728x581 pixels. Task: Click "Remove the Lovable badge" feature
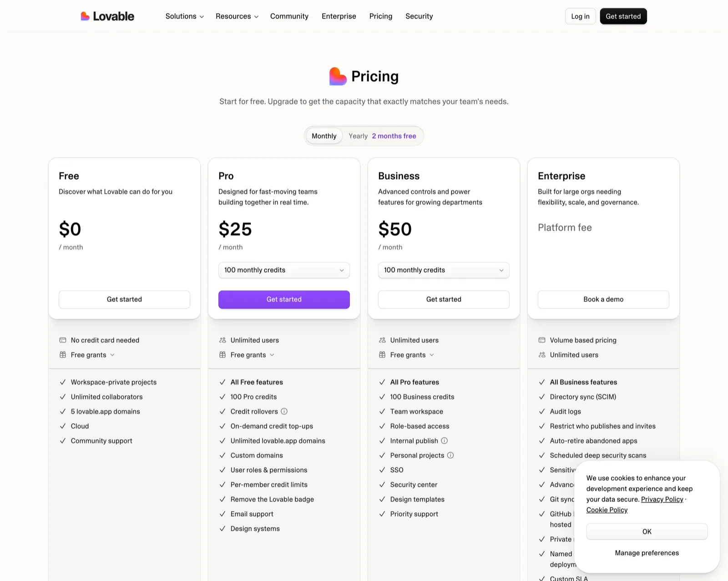(272, 499)
